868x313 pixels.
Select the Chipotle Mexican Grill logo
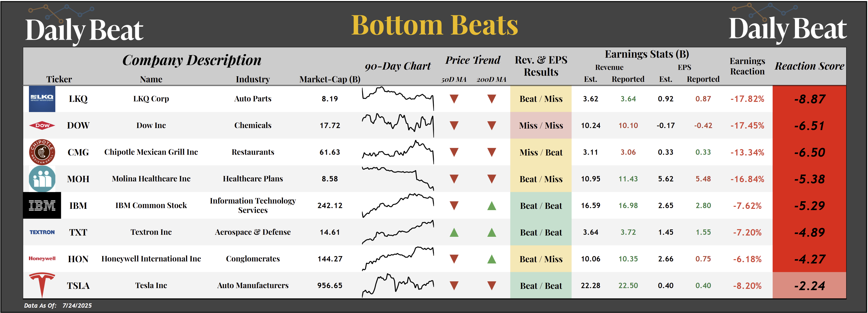point(42,152)
